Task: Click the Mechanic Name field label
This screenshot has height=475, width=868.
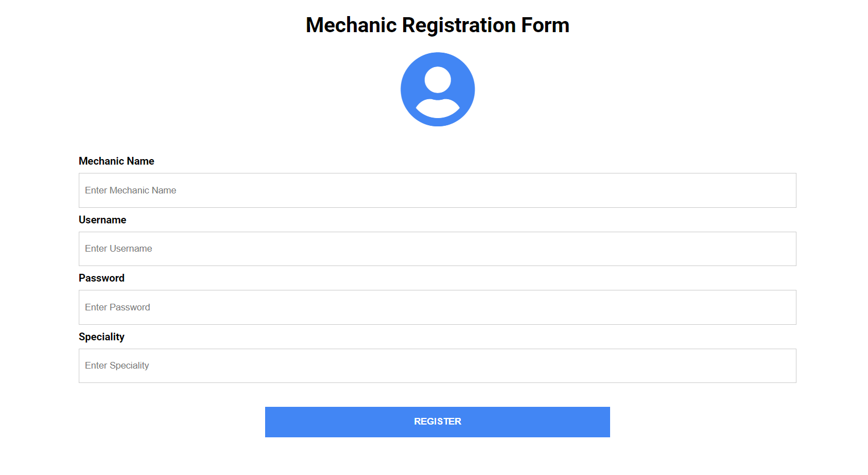Action: pyautogui.click(x=116, y=161)
